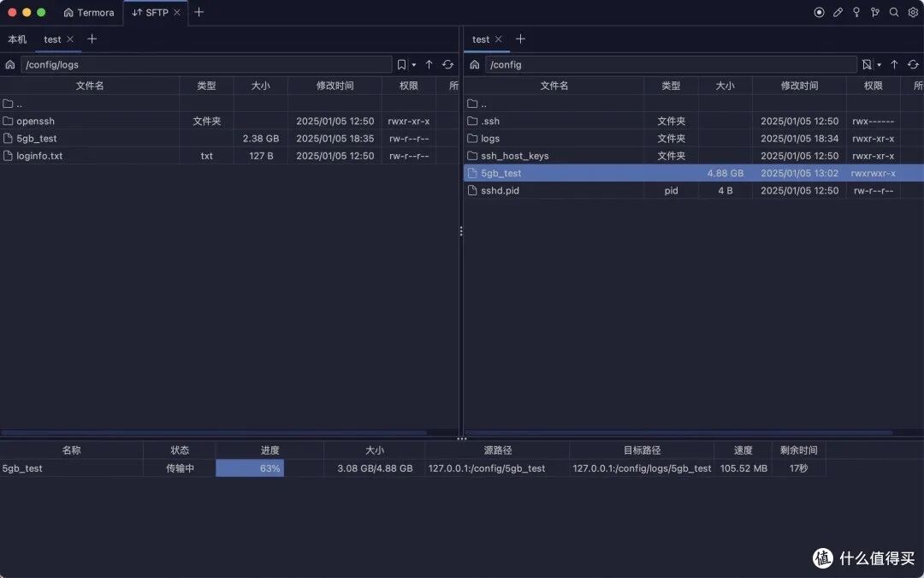Select loginfo.txt in the left panel
Viewport: 924px width, 578px height.
coord(40,155)
